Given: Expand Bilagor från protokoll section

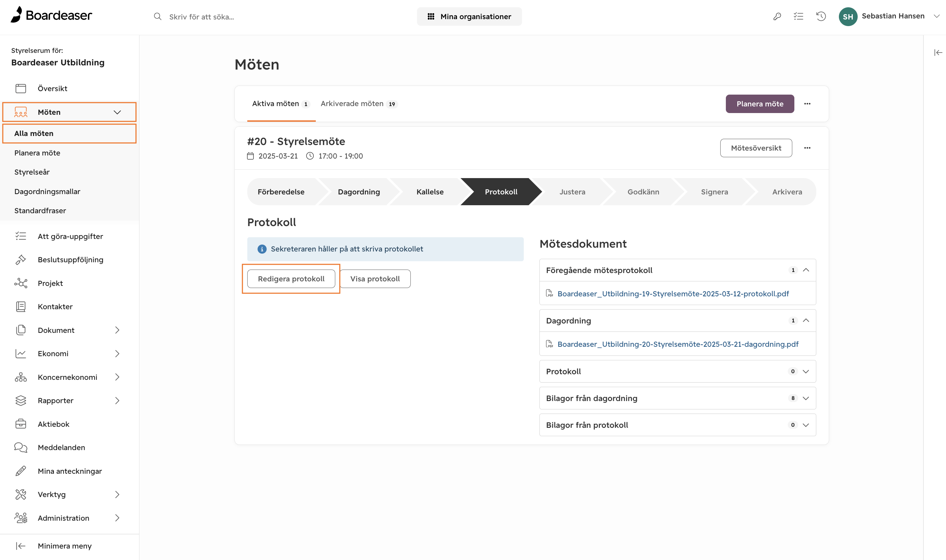Looking at the screenshot, I should click(x=806, y=425).
